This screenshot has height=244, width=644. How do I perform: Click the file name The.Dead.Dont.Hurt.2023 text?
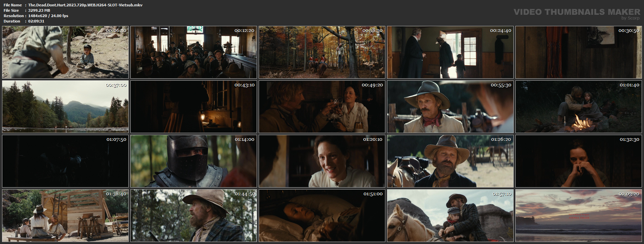point(85,5)
